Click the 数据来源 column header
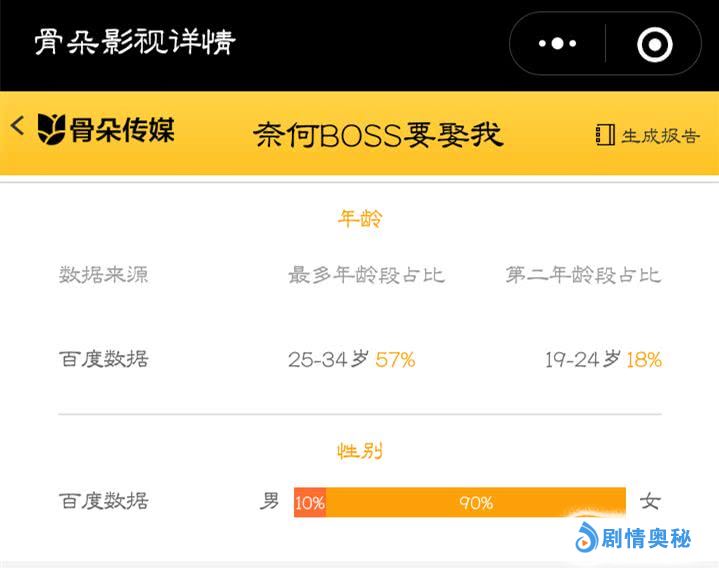The height and width of the screenshot is (568, 719). [x=103, y=275]
